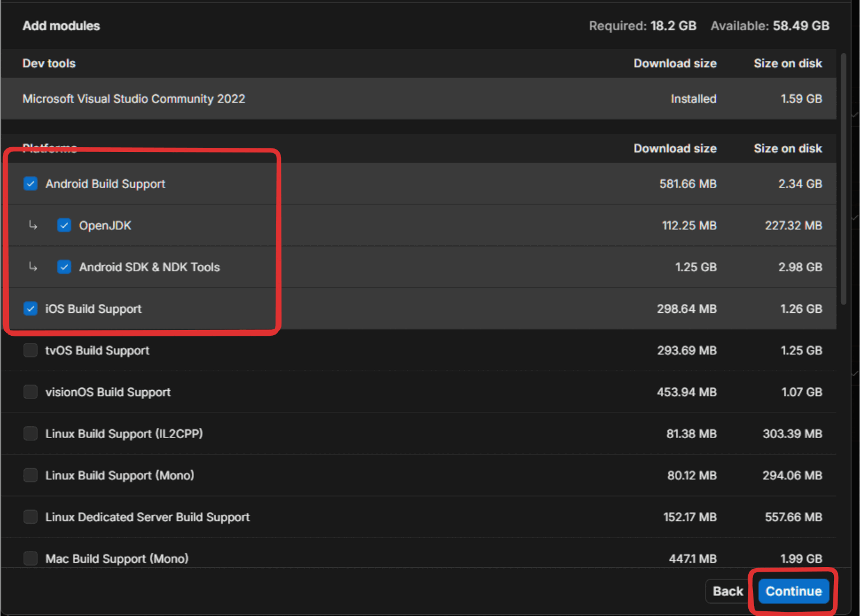Select the Android Build Support row label
Viewport: 860px width, 616px height.
(106, 184)
